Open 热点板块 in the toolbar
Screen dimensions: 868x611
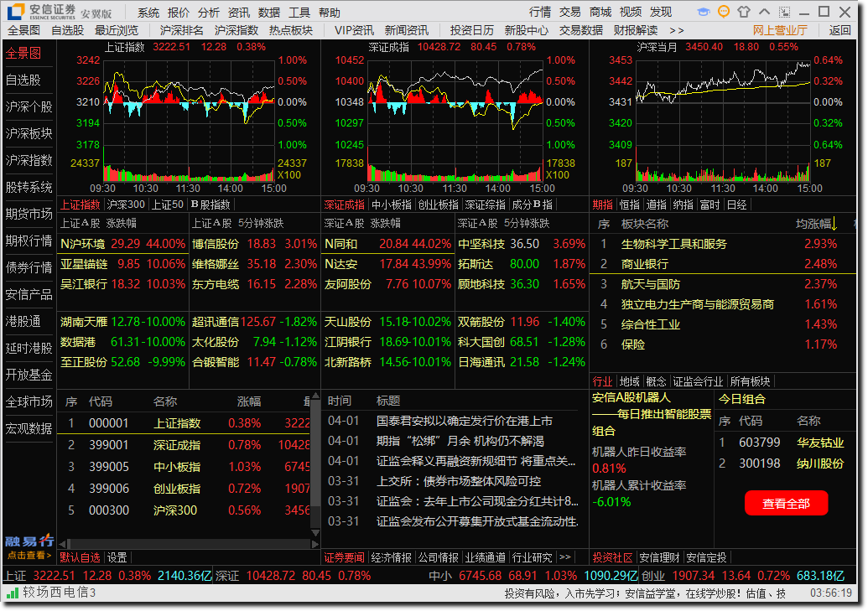tap(291, 30)
